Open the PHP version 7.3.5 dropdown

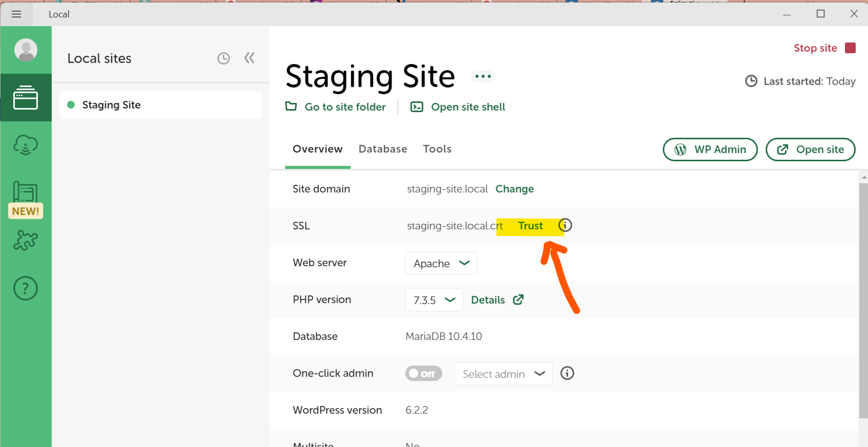pyautogui.click(x=434, y=300)
